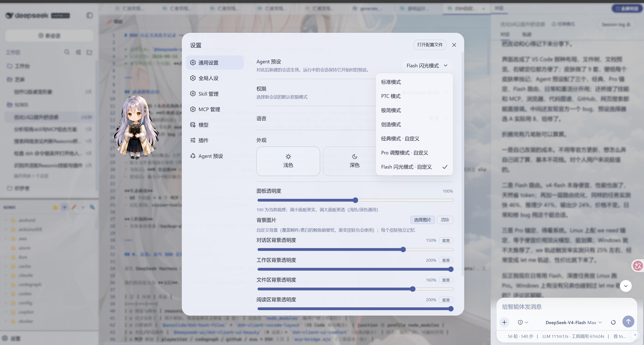Jump to latest message with the round chevron button
The image size is (644, 345).
[625, 286]
